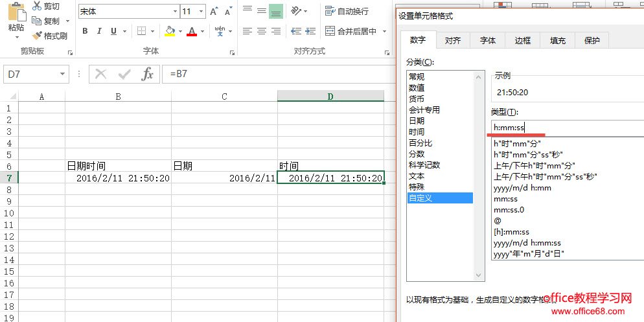The height and width of the screenshot is (322, 644).
Task: Set middle vertical alignment
Action: point(262,11)
